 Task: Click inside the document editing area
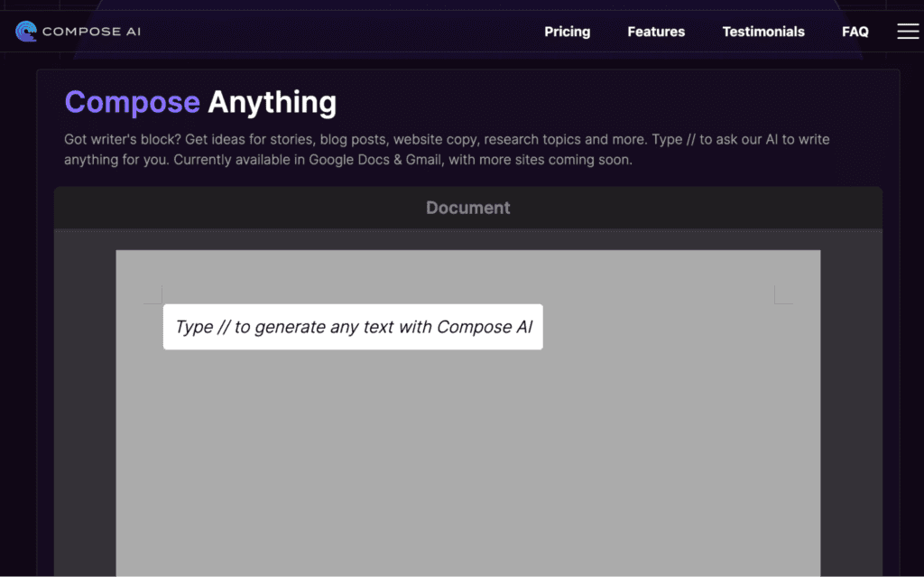click(x=467, y=433)
